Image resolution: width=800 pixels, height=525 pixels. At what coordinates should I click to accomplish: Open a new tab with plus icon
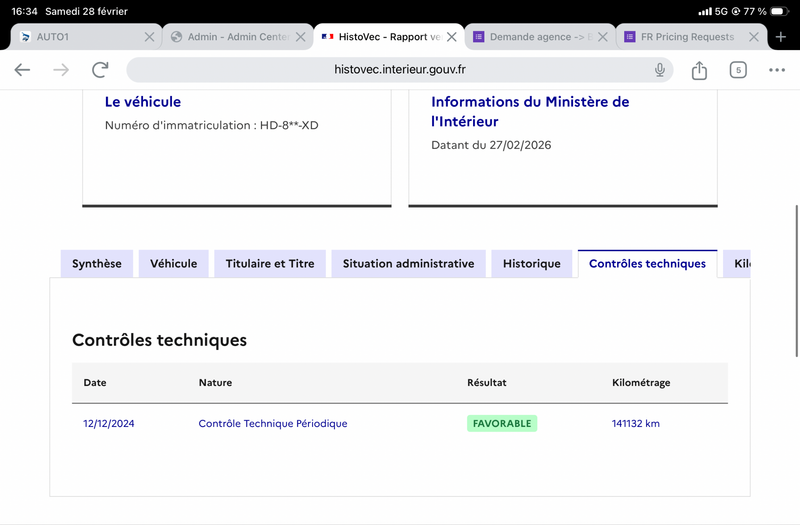pos(781,37)
